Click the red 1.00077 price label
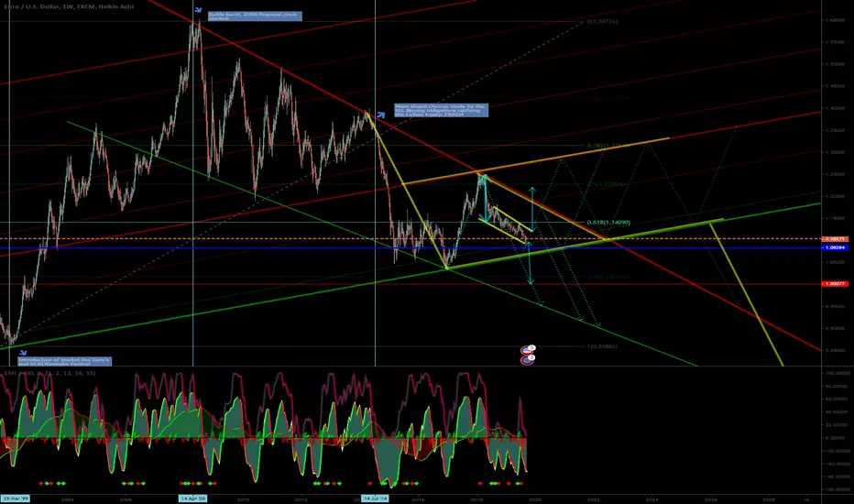 [x=835, y=284]
